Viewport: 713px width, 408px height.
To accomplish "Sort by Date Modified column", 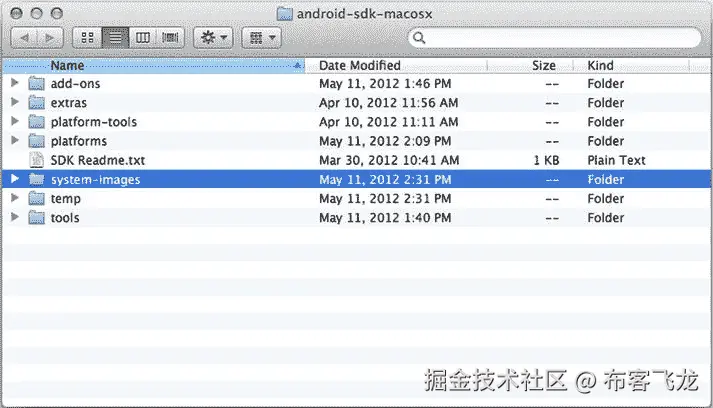I will pos(396,65).
